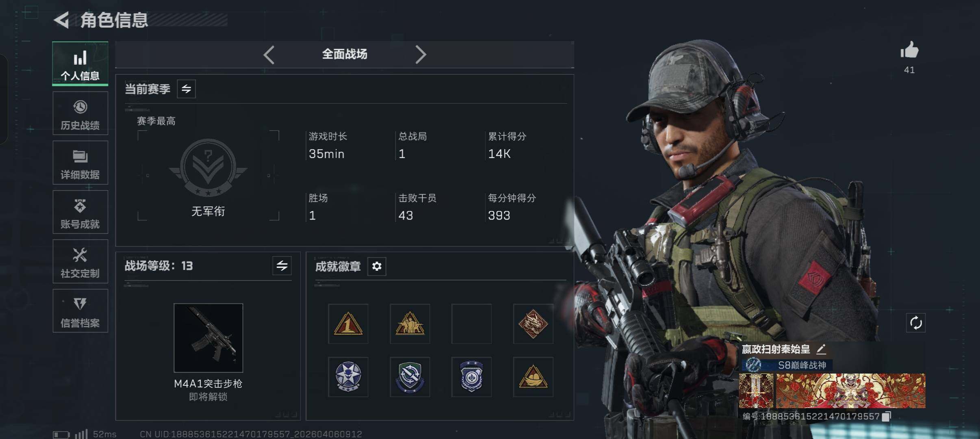Click the empty achievement badge slot
This screenshot has width=980, height=439.
pyautogui.click(x=471, y=324)
